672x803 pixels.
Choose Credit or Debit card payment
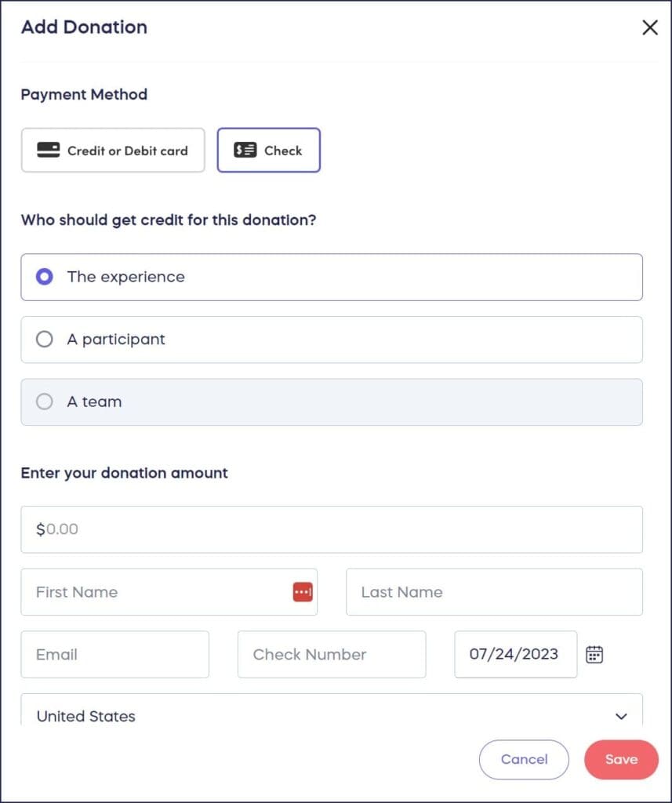point(113,151)
